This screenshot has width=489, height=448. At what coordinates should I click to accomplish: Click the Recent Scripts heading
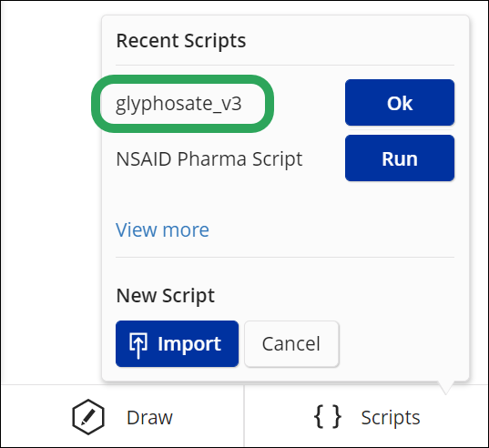point(181,41)
